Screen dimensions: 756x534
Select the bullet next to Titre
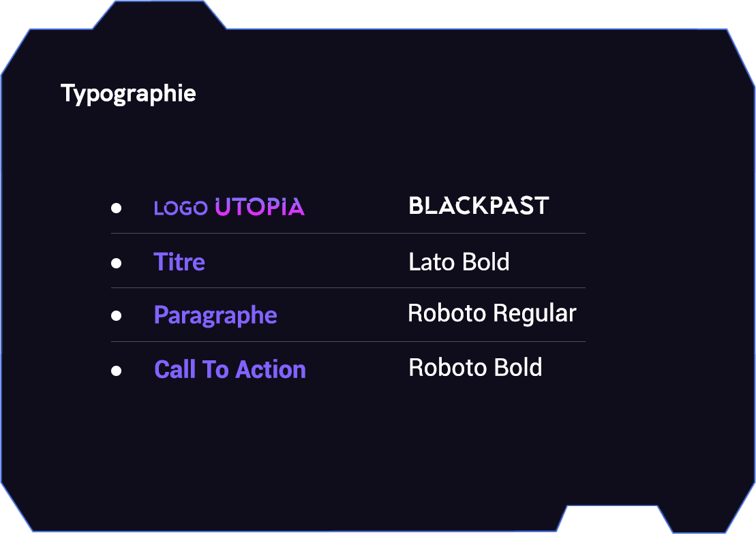116,262
